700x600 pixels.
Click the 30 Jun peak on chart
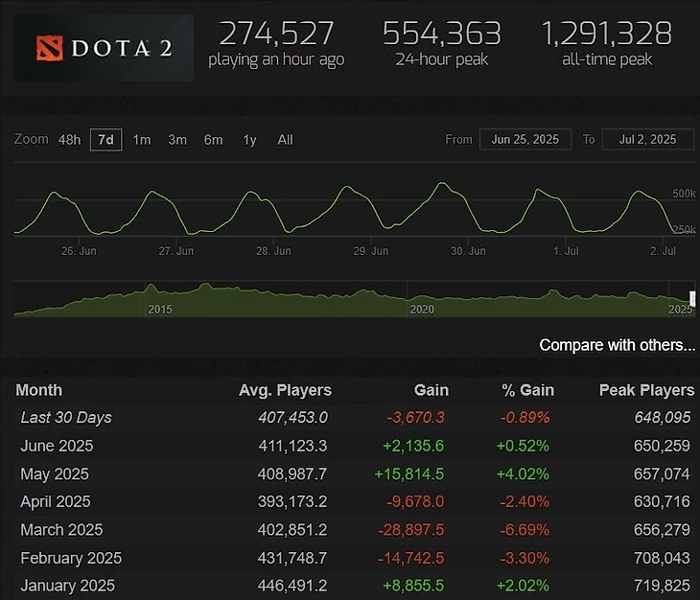pyautogui.click(x=441, y=184)
